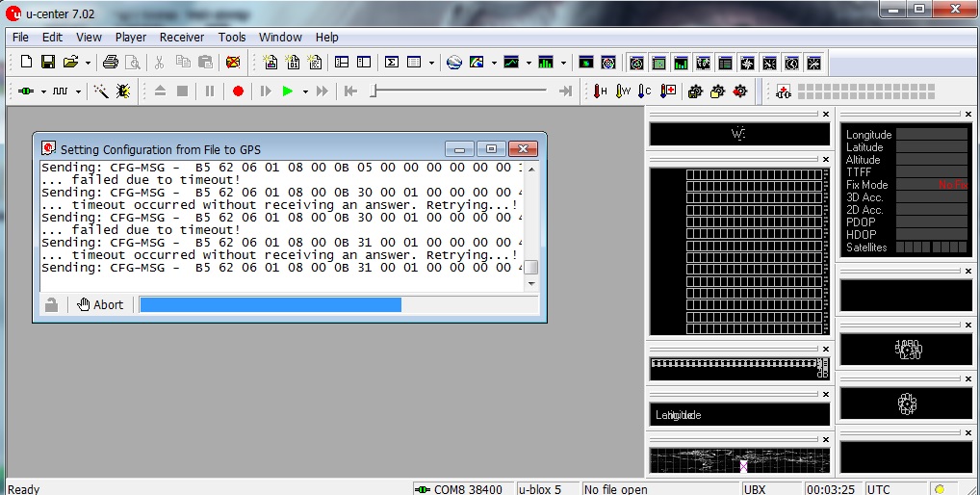Screen dimensions: 980x495
Task: Toggle the world position docking window
Action: [x=703, y=63]
